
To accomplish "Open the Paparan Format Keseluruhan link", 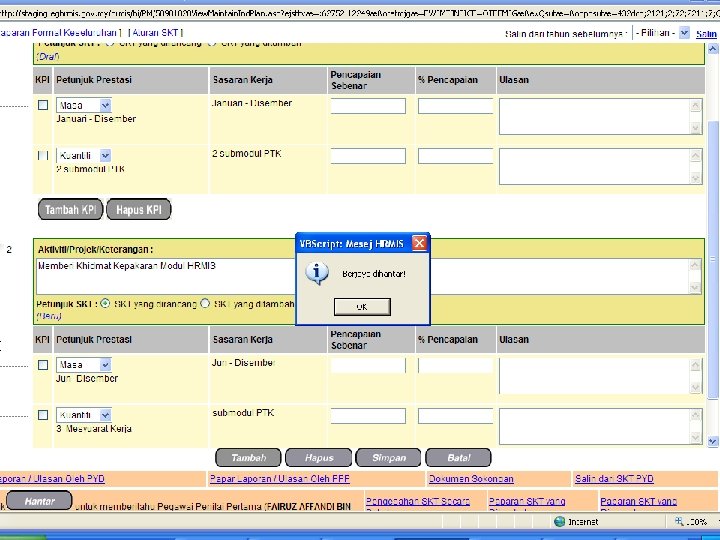I will 58,33.
